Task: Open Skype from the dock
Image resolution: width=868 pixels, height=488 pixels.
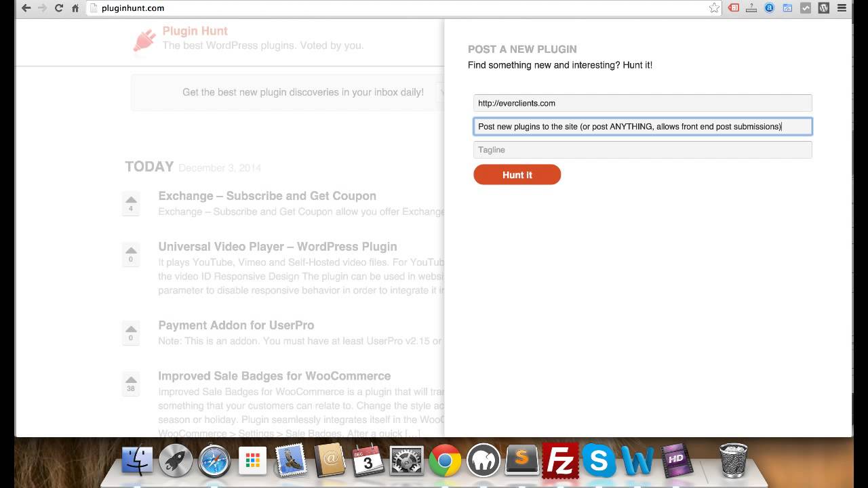Action: (599, 462)
